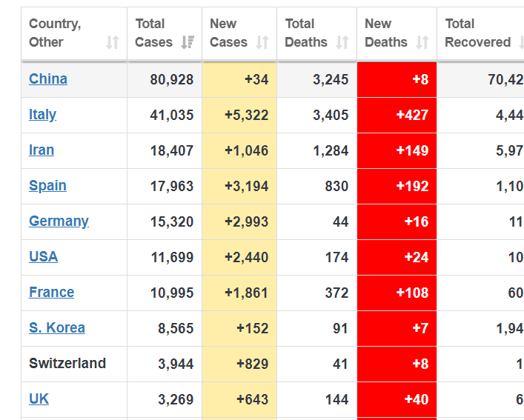Select USA's total cases 11,699
Viewport: 524px width, 420px height.
point(172,258)
